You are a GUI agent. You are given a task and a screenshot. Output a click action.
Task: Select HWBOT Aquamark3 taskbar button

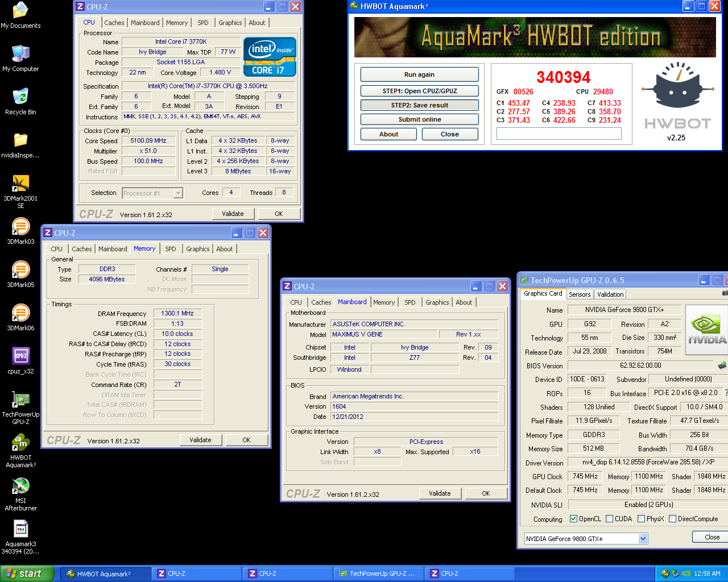click(x=106, y=573)
